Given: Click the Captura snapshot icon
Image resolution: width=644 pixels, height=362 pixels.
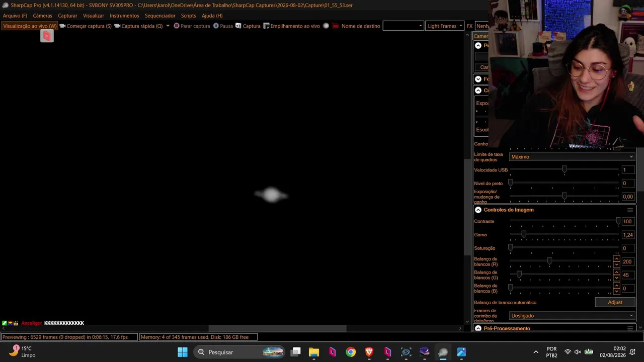Looking at the screenshot, I should [238, 26].
